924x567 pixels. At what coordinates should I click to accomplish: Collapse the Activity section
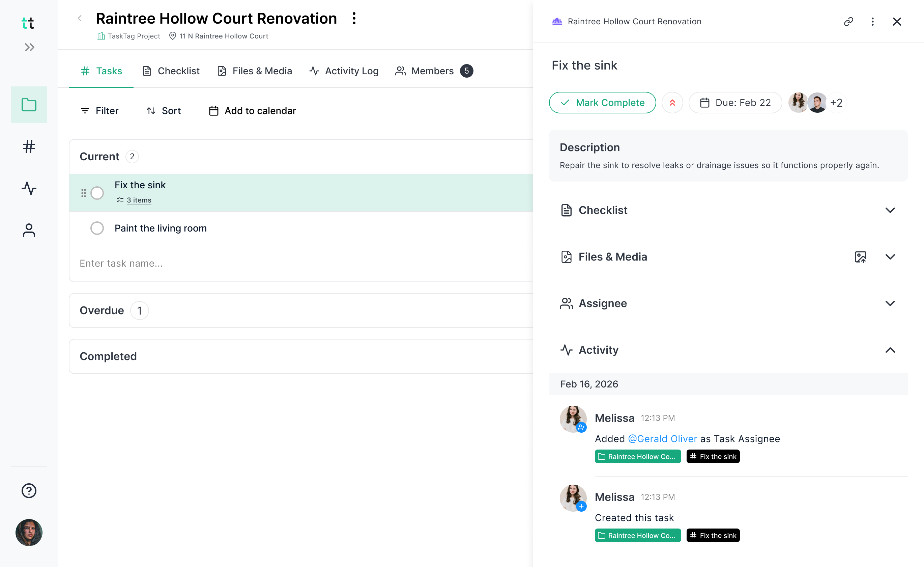point(890,350)
